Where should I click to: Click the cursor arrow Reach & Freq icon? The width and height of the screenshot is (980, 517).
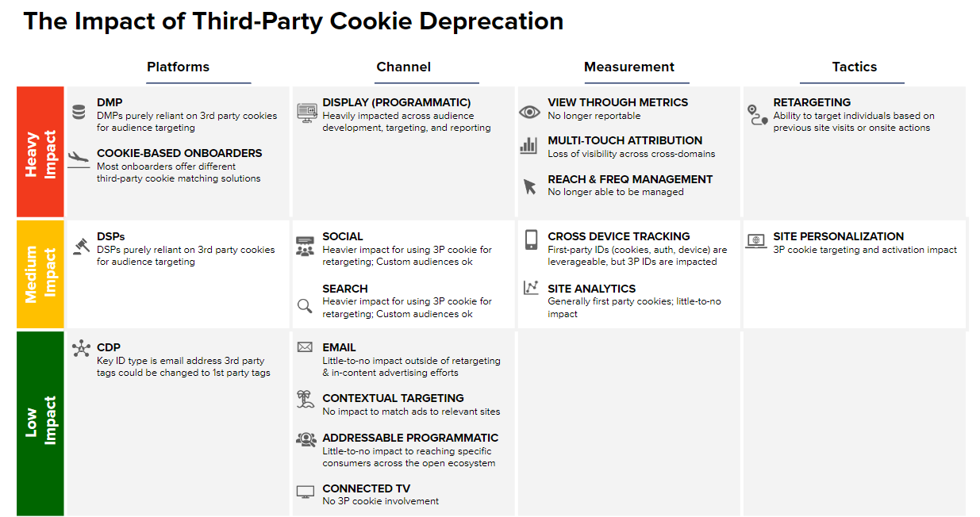click(529, 186)
